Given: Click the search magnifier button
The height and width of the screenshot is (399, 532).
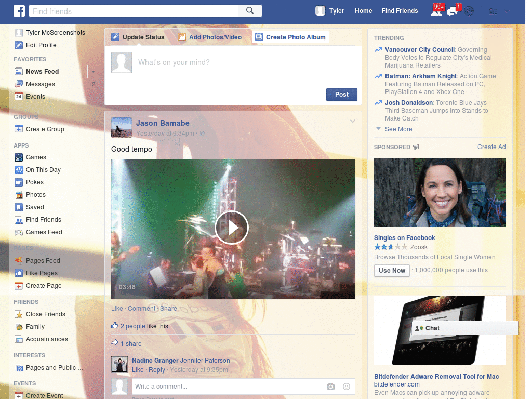Looking at the screenshot, I should click(250, 11).
